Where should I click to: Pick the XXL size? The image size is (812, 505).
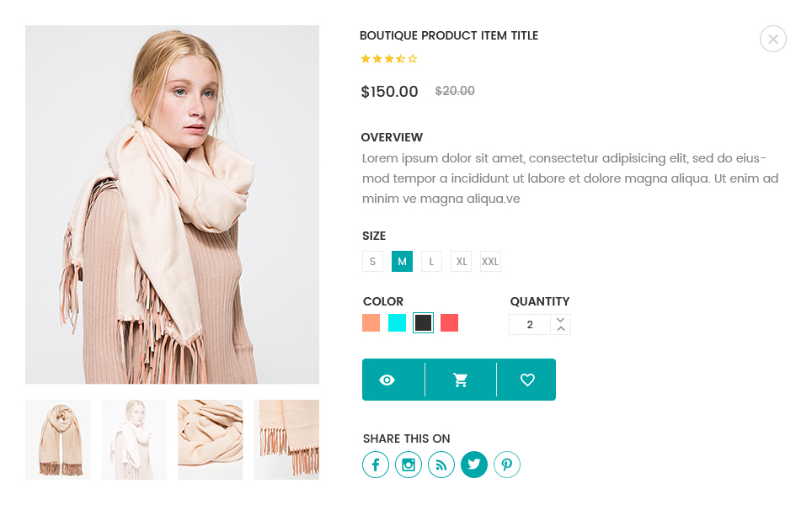[490, 262]
